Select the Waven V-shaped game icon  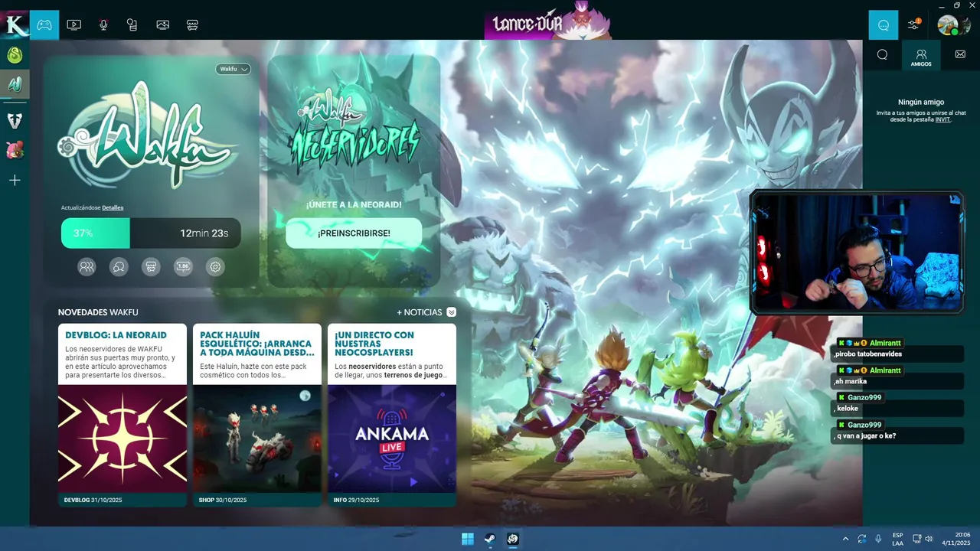coord(15,120)
